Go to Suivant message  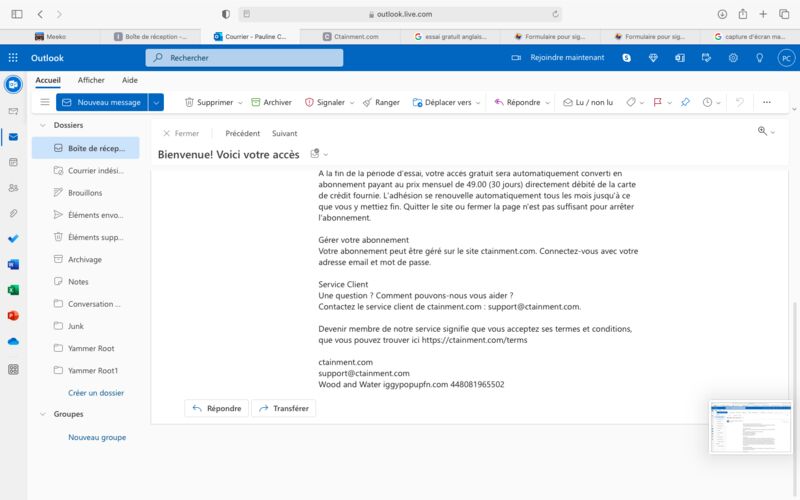coord(284,133)
